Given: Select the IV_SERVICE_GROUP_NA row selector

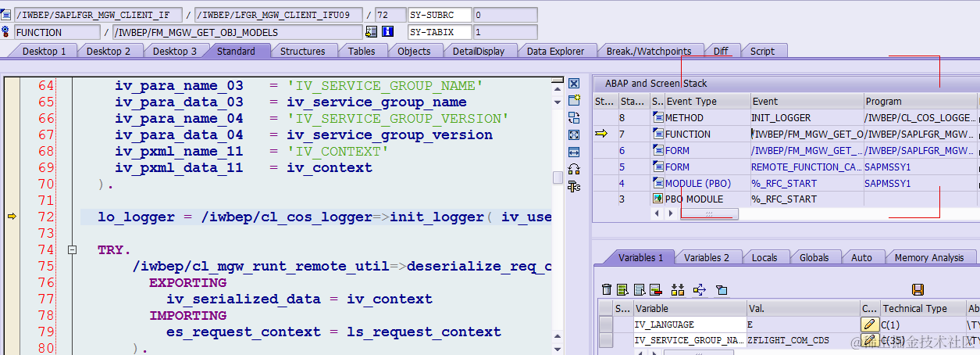Looking at the screenshot, I should pyautogui.click(x=605, y=340).
